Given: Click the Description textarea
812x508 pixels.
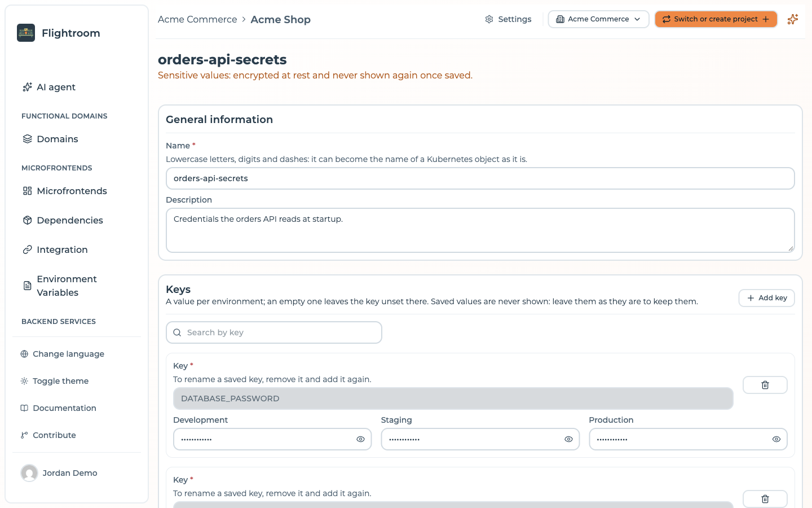Looking at the screenshot, I should pyautogui.click(x=480, y=230).
